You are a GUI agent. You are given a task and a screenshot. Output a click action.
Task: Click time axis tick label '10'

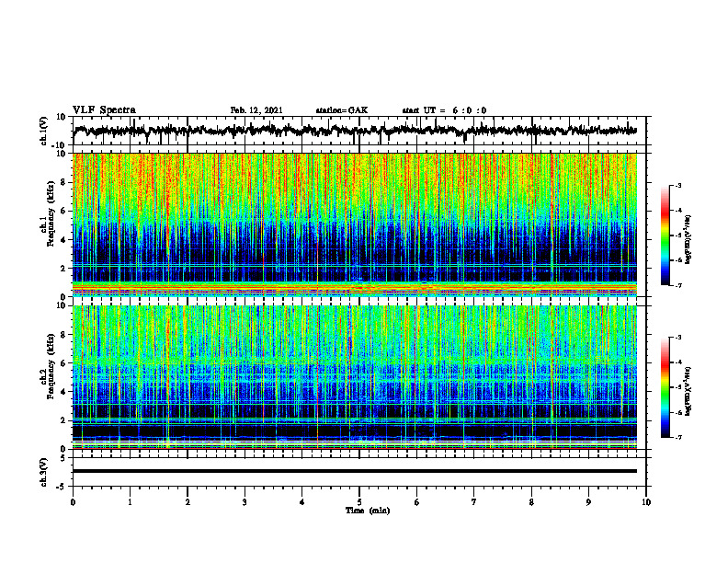646,502
